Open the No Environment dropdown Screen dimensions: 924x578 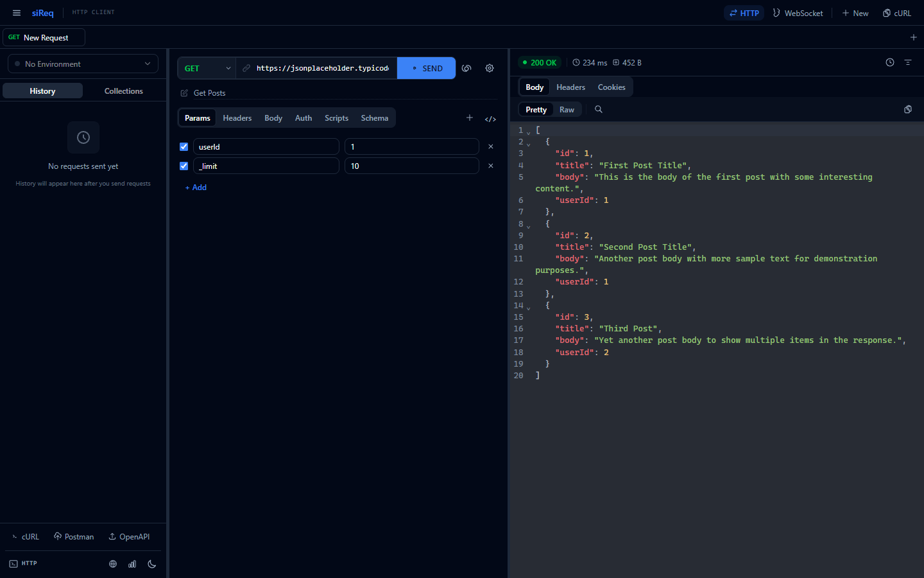83,64
